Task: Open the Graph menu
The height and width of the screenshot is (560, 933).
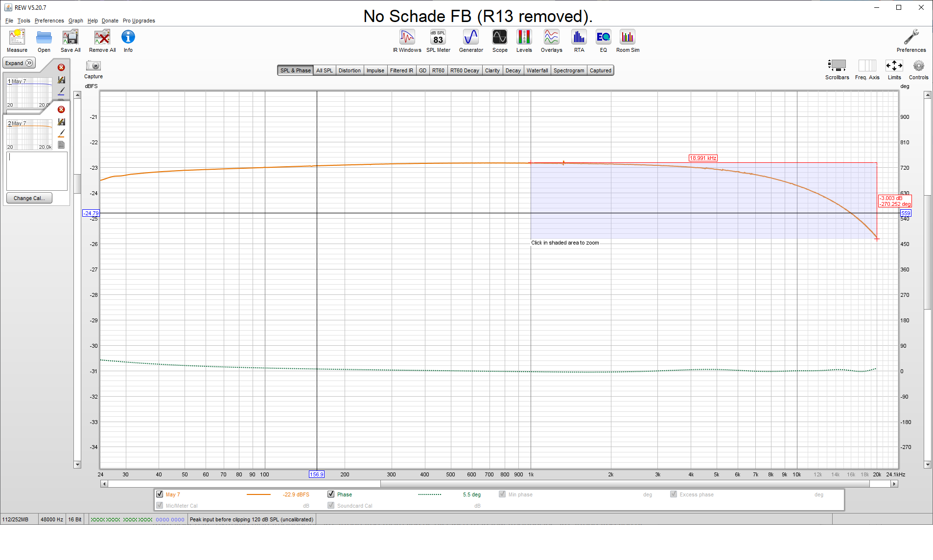Action: pyautogui.click(x=75, y=21)
